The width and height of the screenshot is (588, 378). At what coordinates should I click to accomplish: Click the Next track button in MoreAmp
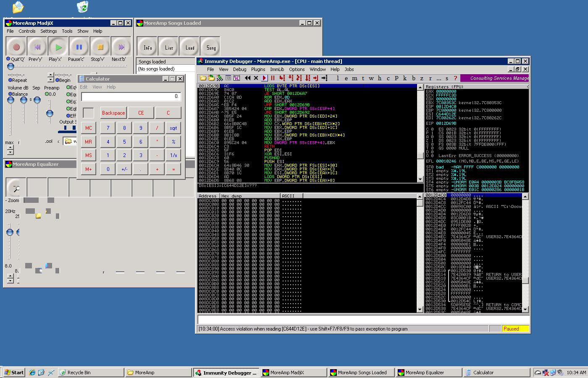(121, 47)
